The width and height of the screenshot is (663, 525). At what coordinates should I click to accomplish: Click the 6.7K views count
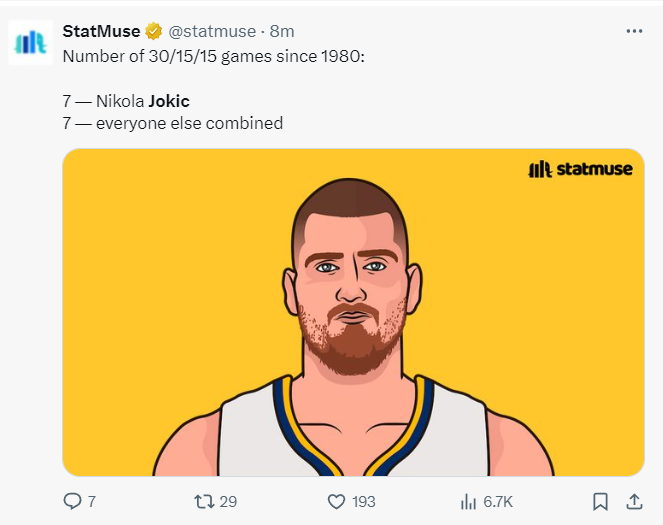[x=498, y=501]
